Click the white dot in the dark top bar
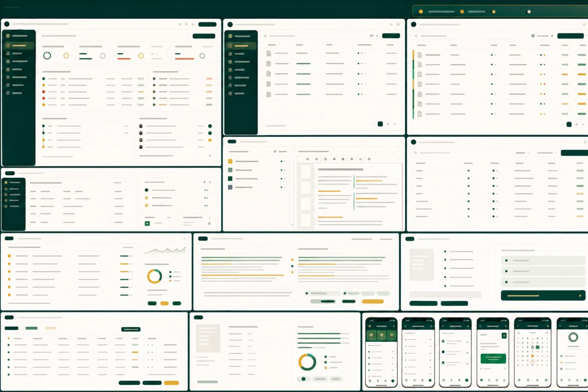Screen dimensions: 588x392 point(529,11)
